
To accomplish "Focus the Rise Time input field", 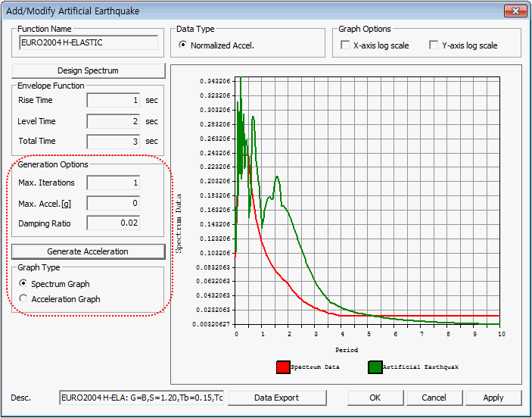I will pos(113,100).
